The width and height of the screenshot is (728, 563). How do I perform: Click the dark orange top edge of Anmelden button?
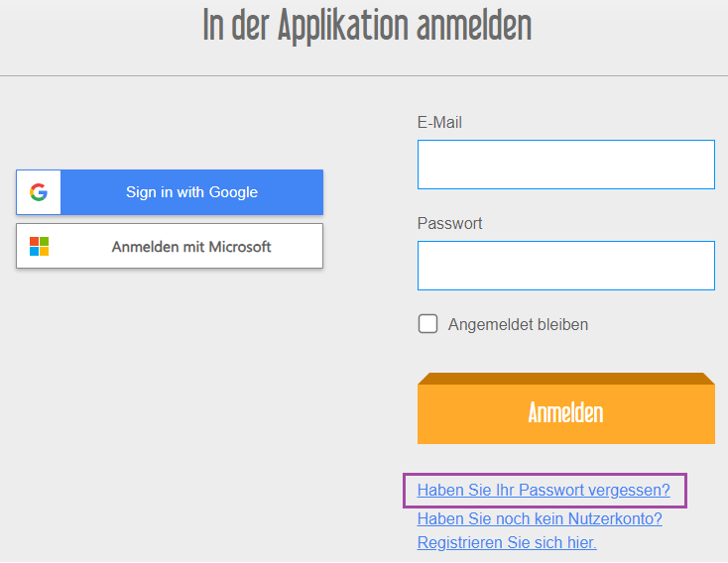(x=566, y=379)
